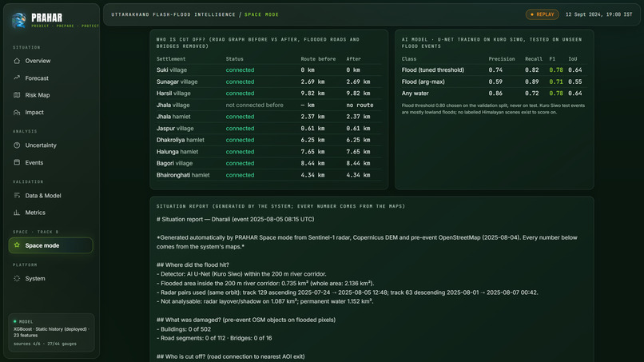Open the Overview page
The height and width of the screenshot is (362, 644).
point(50,61)
